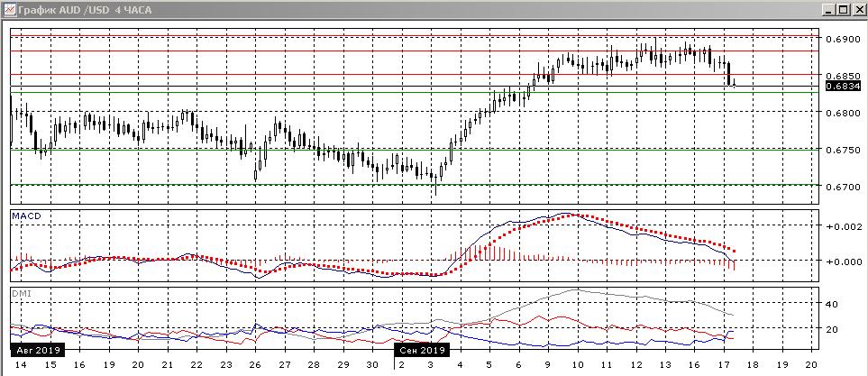
Task: Click the 40 level on DMI scale
Action: coord(833,305)
